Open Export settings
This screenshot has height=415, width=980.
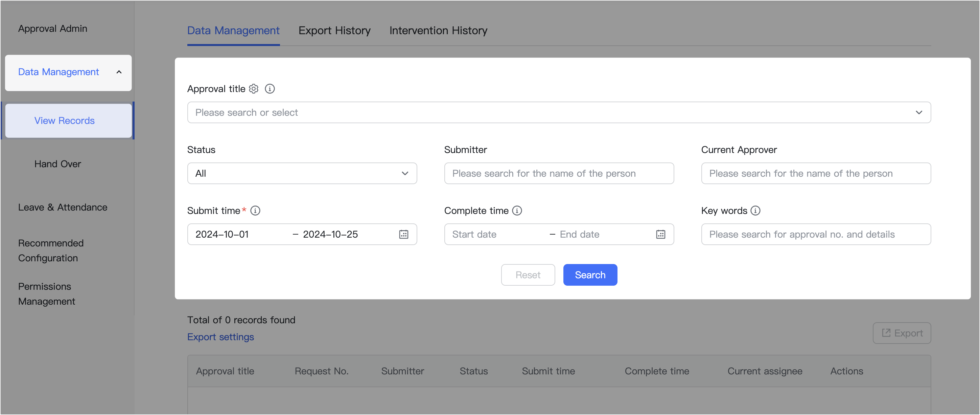(x=220, y=336)
